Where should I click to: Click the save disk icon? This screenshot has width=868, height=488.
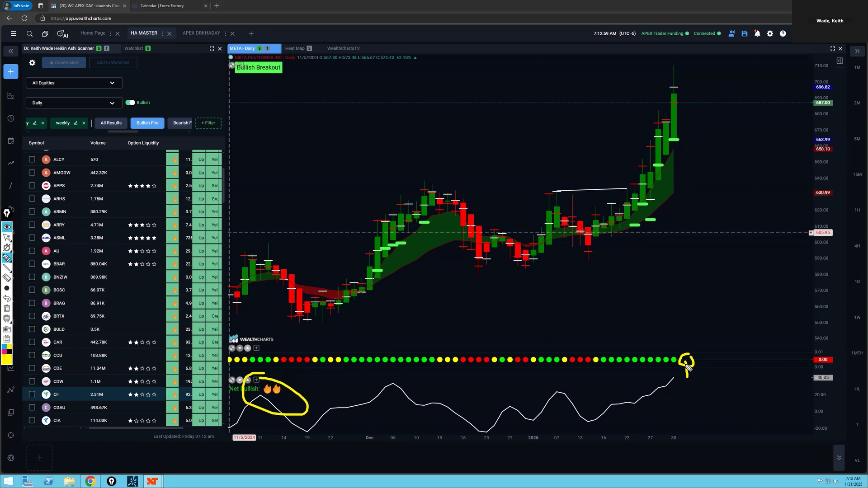click(745, 33)
